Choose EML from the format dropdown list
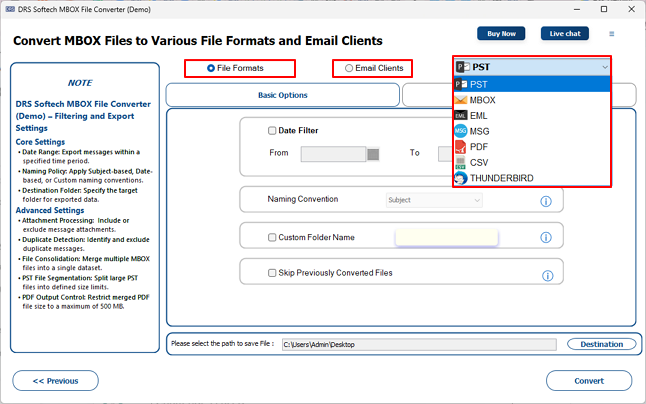Screen dimensions: 646x404 tap(531, 116)
